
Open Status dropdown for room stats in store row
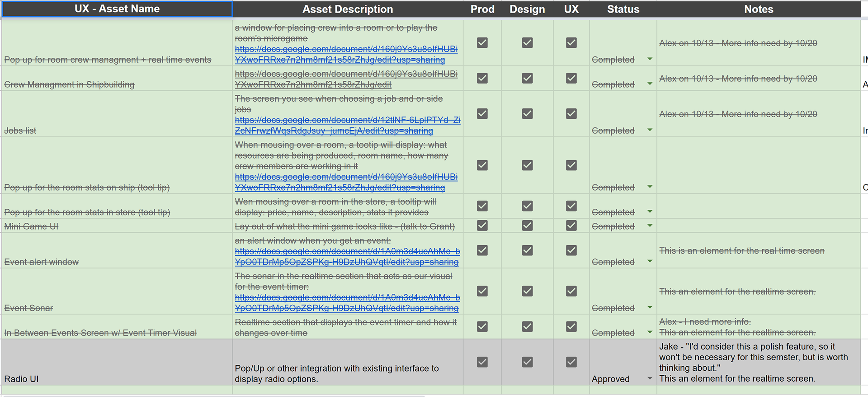(x=650, y=212)
